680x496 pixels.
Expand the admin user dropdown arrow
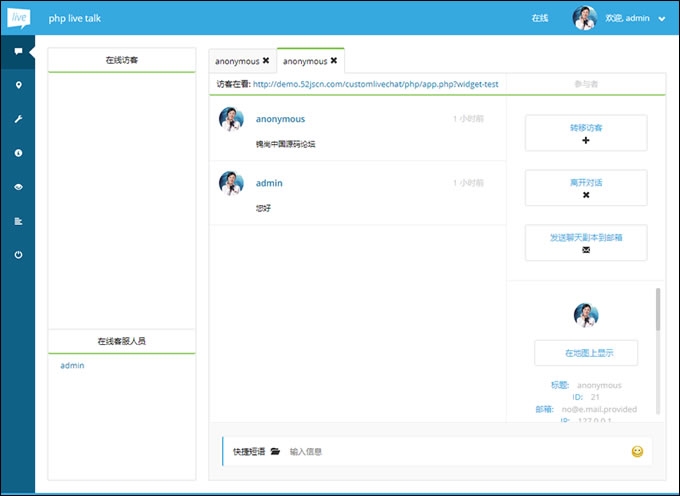[662, 19]
